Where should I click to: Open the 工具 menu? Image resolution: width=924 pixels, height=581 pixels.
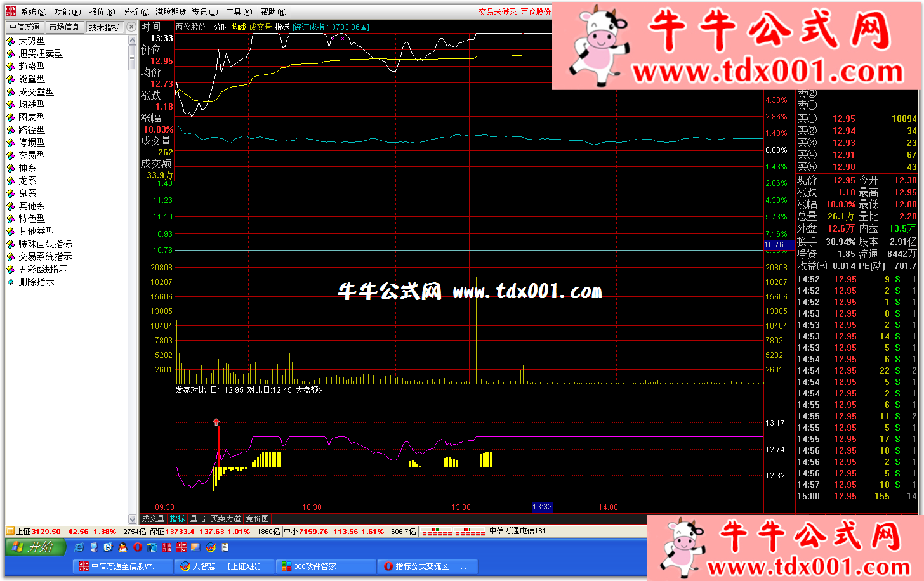pyautogui.click(x=239, y=12)
